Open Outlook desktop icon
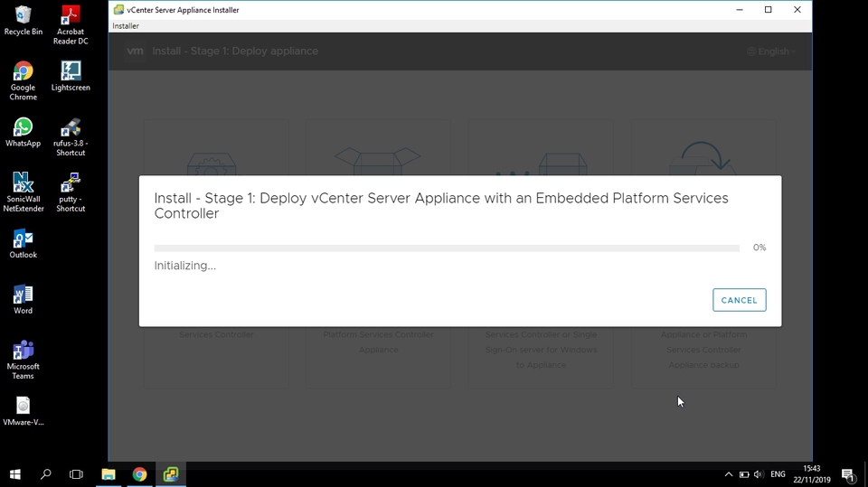Screen dimensions: 868x487 (24, 244)
